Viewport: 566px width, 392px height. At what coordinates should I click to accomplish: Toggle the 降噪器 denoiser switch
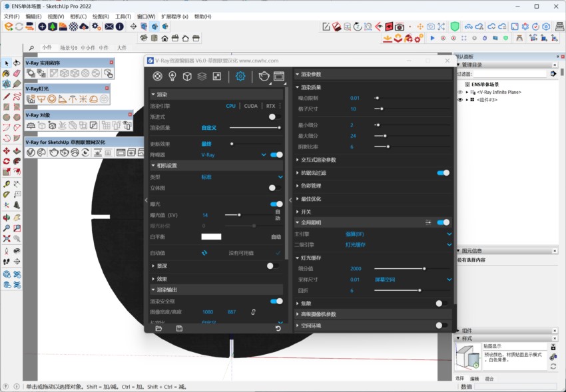tap(277, 154)
